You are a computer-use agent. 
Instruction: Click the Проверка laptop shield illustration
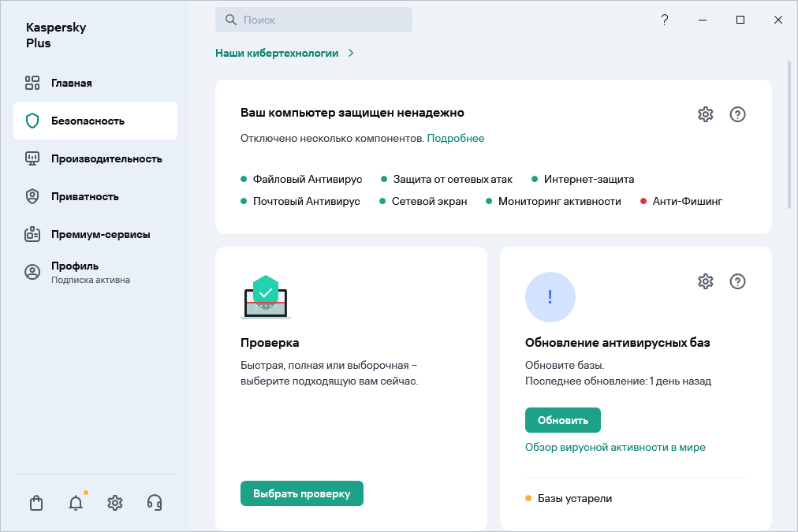[x=266, y=297]
